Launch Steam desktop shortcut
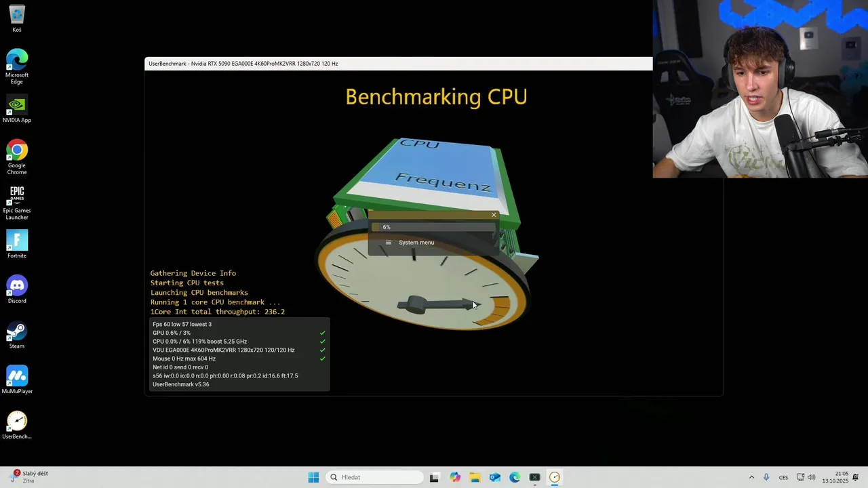Viewport: 868px width, 488px height. [x=17, y=335]
